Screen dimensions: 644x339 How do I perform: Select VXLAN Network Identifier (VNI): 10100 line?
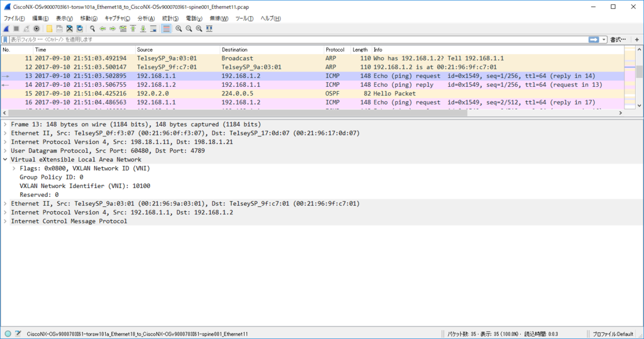[85, 186]
